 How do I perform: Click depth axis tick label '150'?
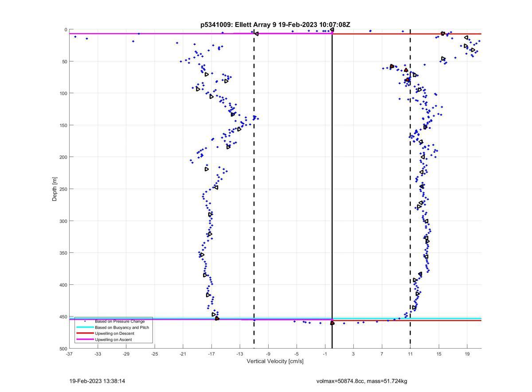[x=63, y=125]
